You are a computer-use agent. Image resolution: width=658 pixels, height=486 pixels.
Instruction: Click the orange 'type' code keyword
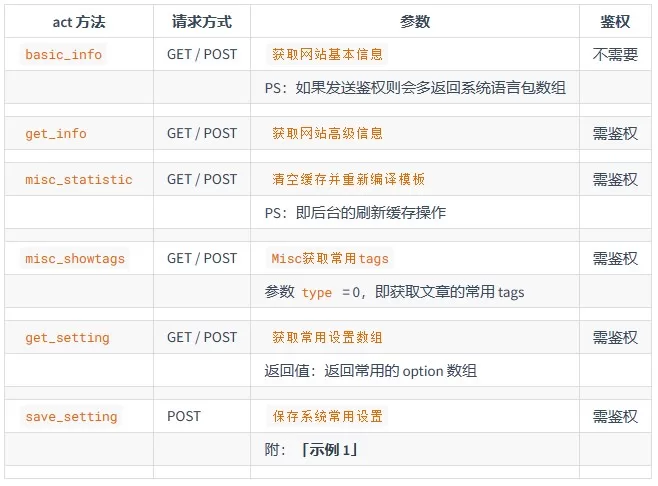click(x=316, y=292)
